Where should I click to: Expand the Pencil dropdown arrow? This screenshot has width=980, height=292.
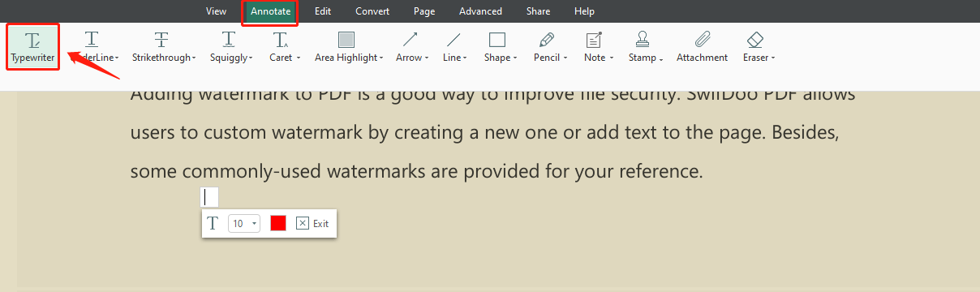(x=565, y=58)
